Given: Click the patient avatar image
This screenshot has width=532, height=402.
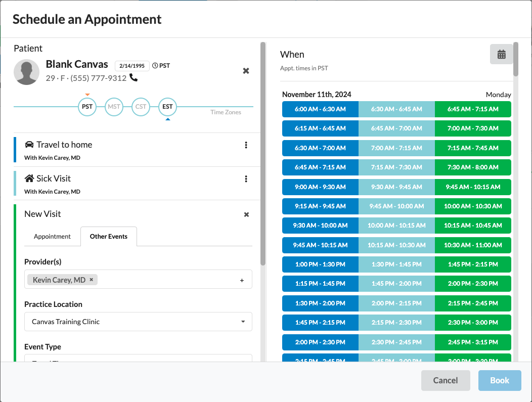Looking at the screenshot, I should 27,72.
